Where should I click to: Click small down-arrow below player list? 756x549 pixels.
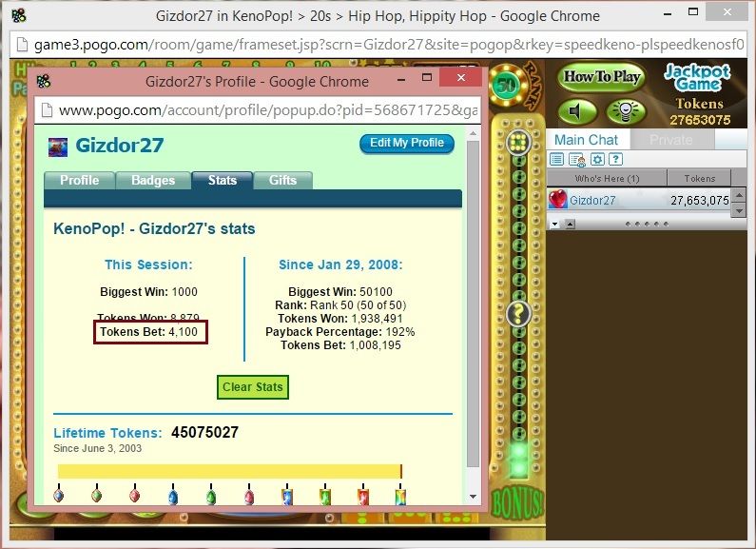[555, 225]
